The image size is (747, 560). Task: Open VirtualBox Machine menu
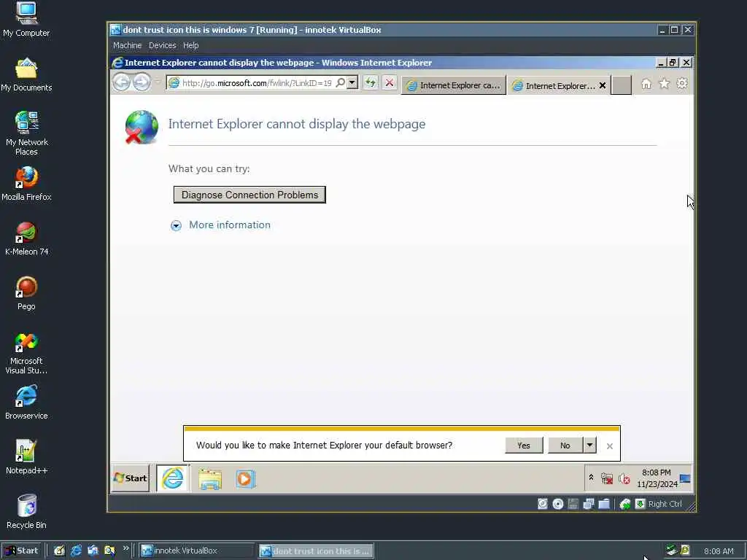[127, 45]
